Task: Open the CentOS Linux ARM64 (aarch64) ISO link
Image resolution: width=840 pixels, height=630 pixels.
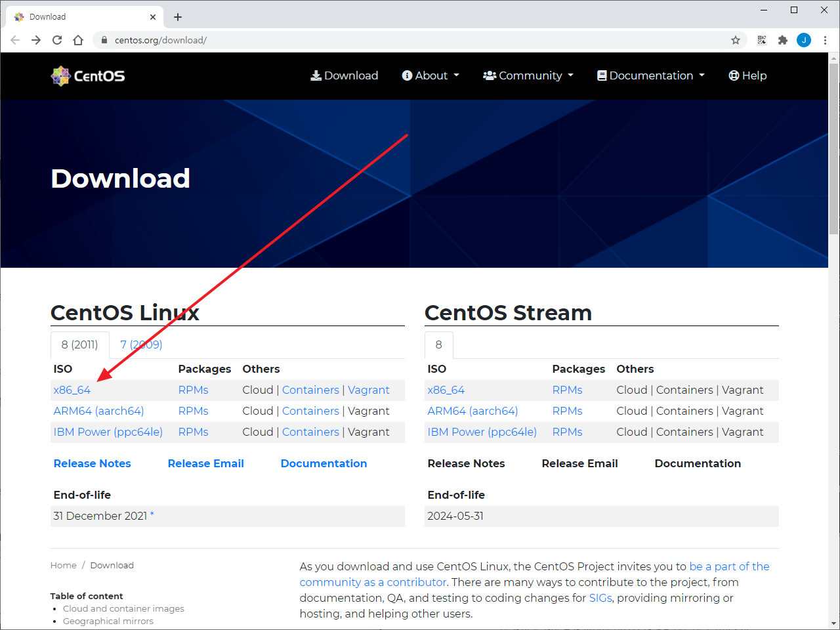Action: pyautogui.click(x=98, y=411)
